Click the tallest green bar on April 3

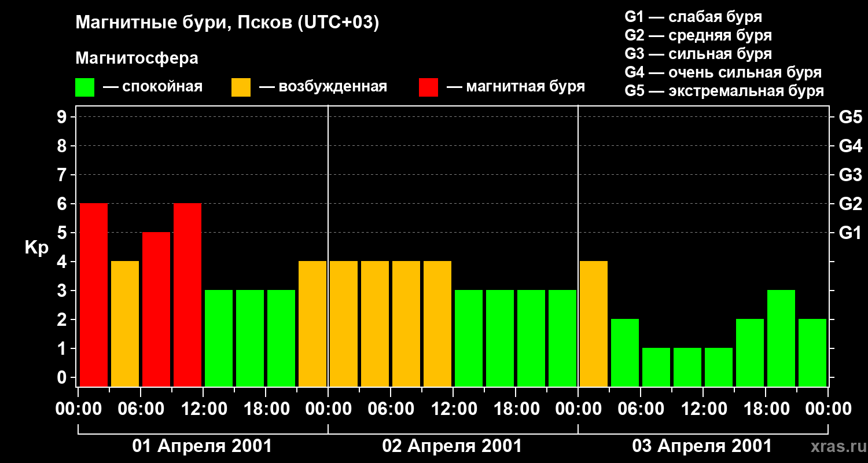(781, 338)
